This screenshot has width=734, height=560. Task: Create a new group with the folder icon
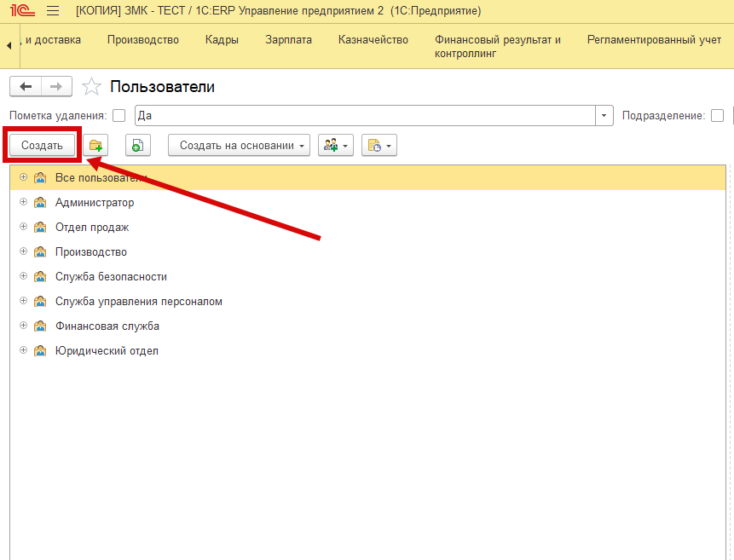(95, 145)
